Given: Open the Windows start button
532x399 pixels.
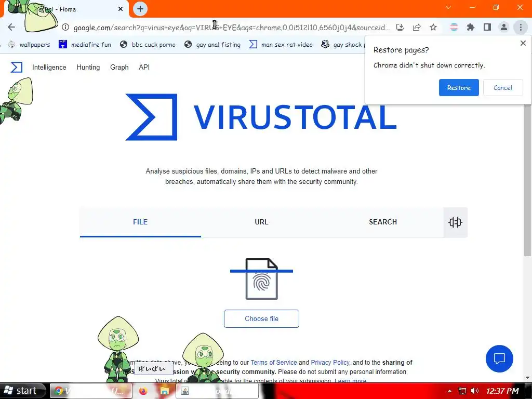Looking at the screenshot, I should tap(22, 391).
